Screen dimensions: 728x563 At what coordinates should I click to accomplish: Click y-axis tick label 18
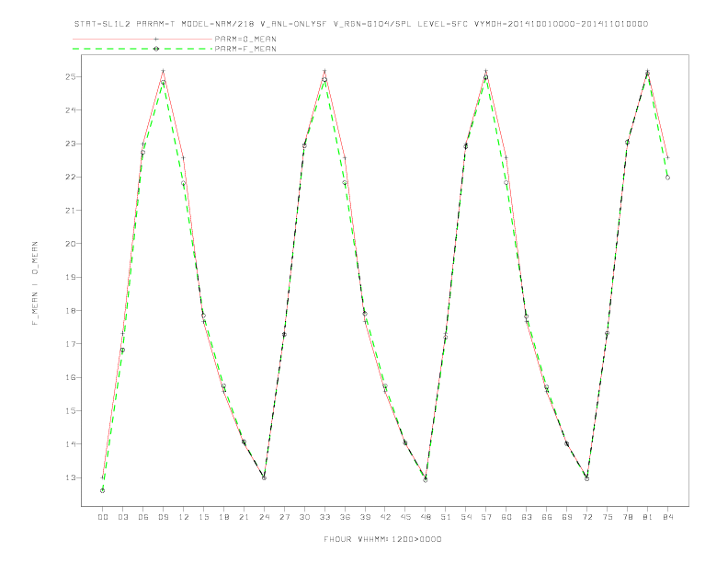70,311
